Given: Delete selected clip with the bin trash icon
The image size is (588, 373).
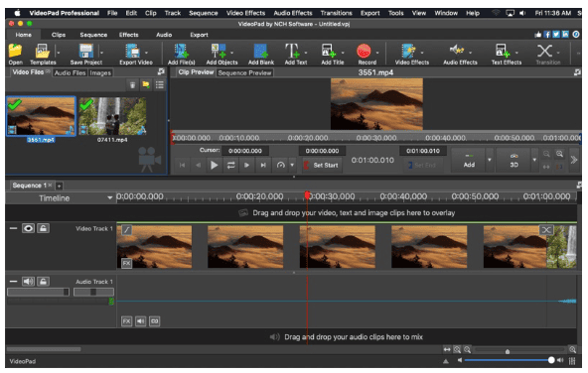Looking at the screenshot, I should point(132,85).
